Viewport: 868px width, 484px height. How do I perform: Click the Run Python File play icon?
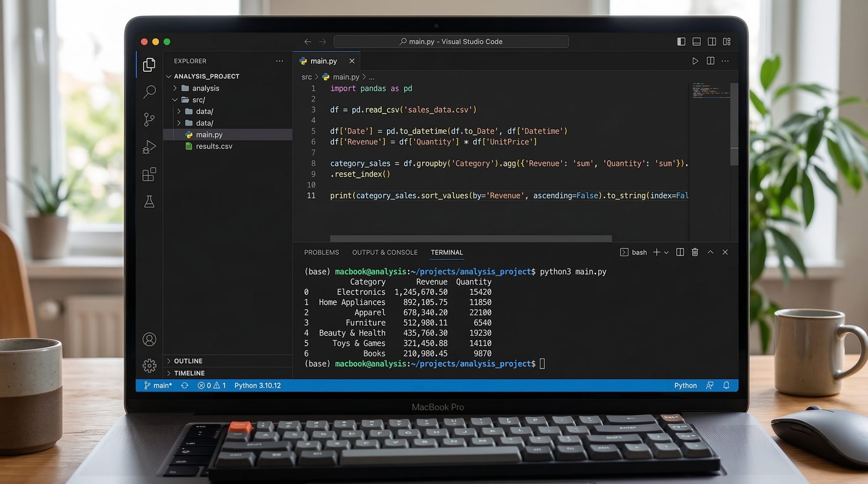pyautogui.click(x=695, y=61)
